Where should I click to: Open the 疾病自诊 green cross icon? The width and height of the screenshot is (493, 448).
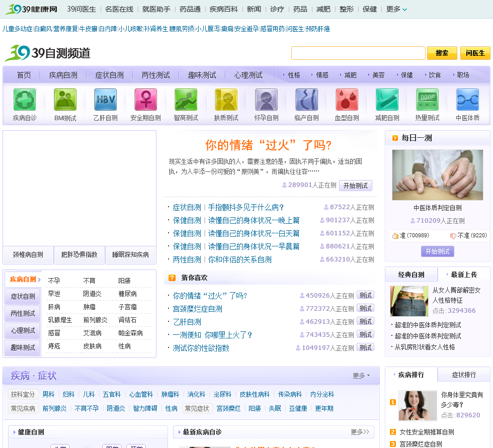click(25, 100)
